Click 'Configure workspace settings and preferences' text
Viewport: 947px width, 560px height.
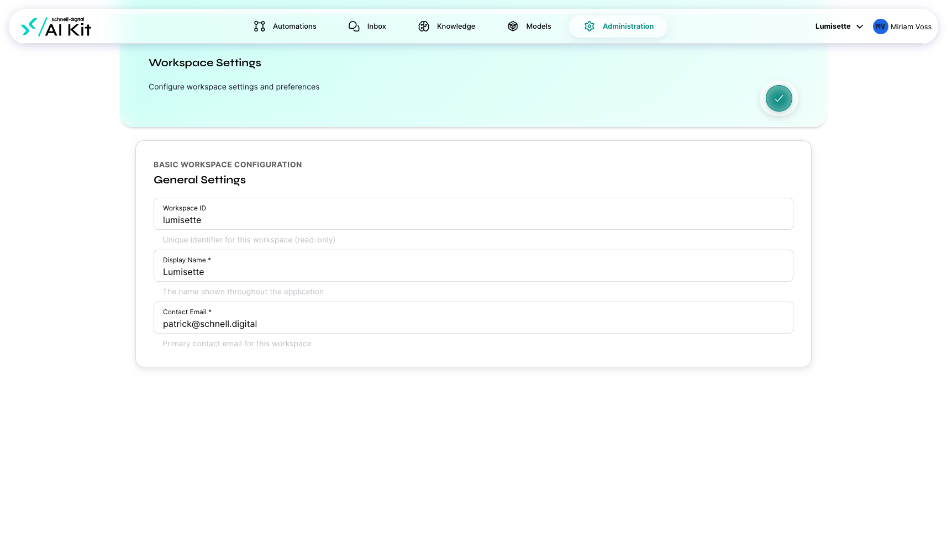click(x=234, y=87)
